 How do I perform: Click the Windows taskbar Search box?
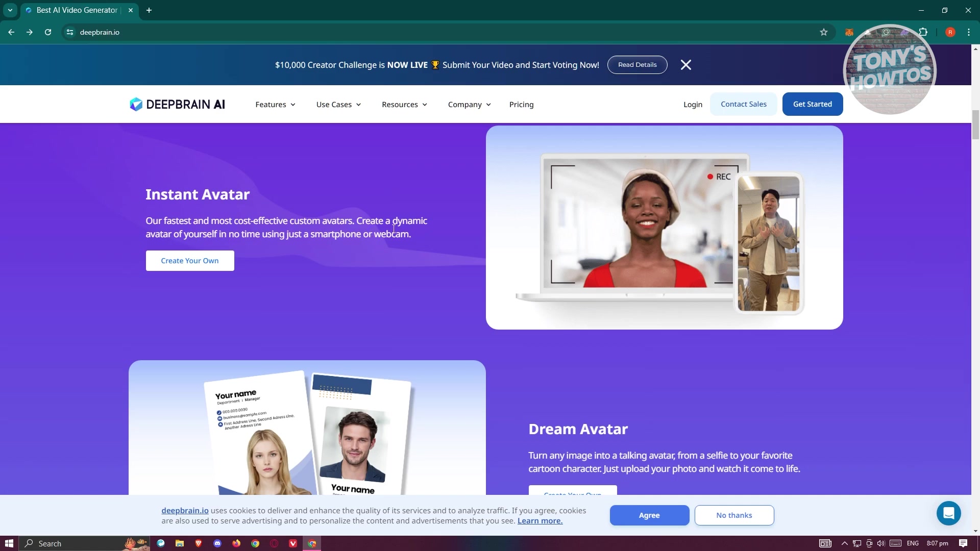click(84, 543)
